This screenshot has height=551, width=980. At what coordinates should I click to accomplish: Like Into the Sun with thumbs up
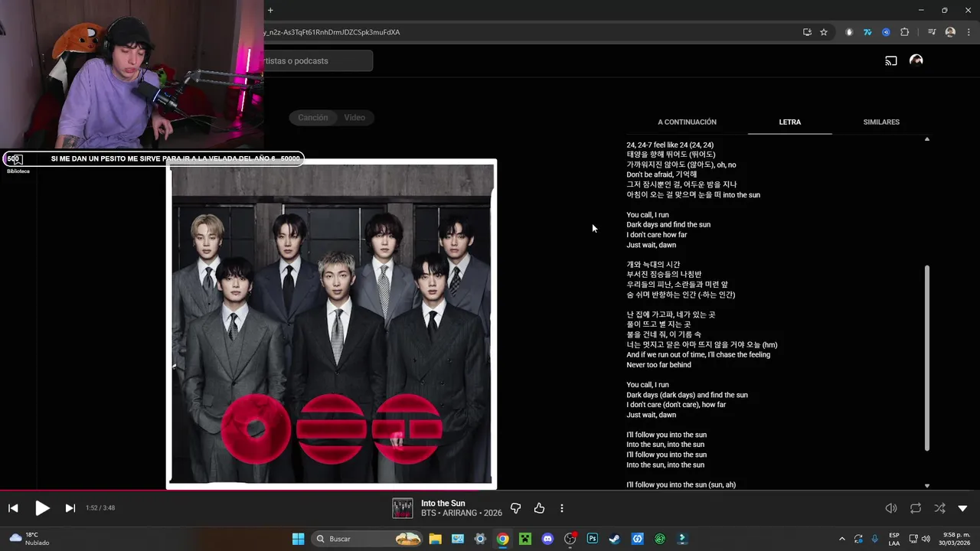539,508
